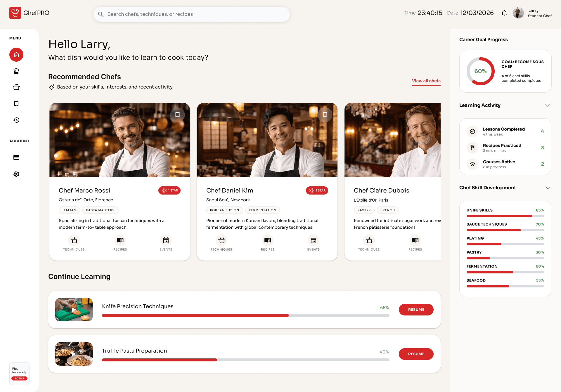Click the View all chefs link
This screenshot has height=392, width=561.
426,81
